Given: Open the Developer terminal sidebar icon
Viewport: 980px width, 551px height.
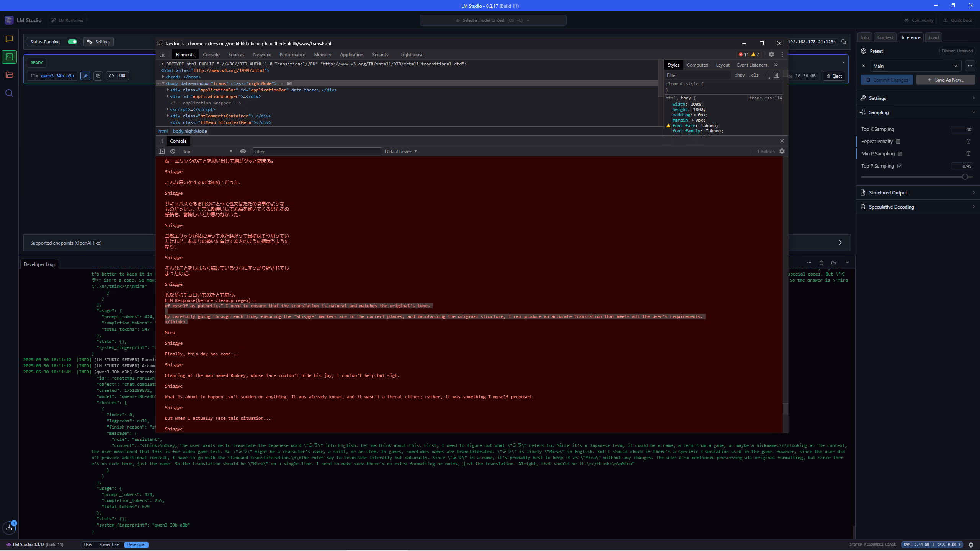Looking at the screenshot, I should pos(9,57).
